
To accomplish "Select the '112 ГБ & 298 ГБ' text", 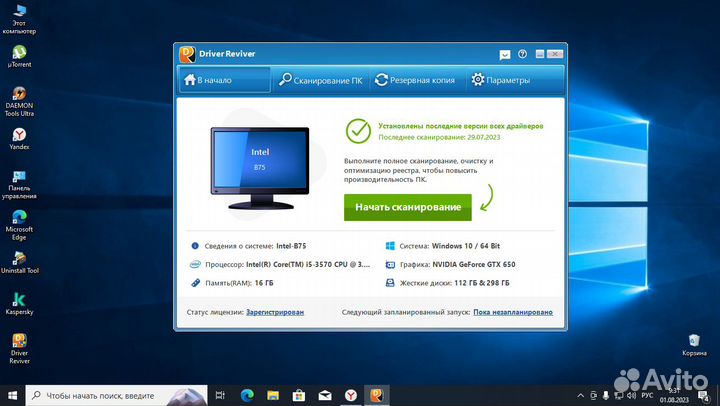I will pos(482,283).
